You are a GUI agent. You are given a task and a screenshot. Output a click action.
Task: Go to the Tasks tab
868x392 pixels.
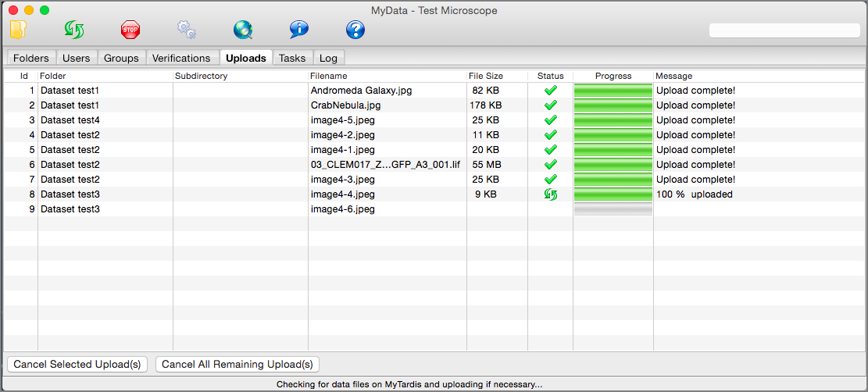[x=292, y=58]
